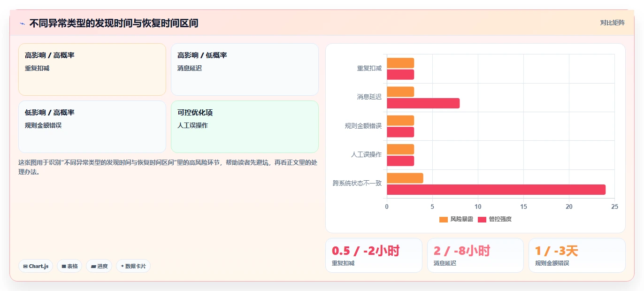644x291 pixels.
Task: Click the orange bar for 重复扣减
Action: [400, 63]
